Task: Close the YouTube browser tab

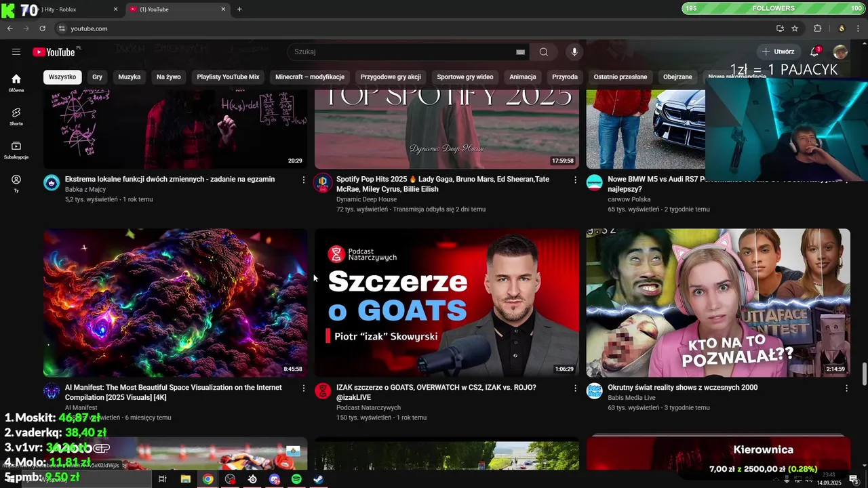Action: pos(223,9)
